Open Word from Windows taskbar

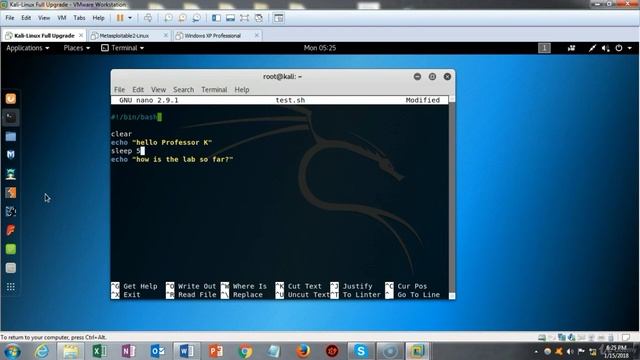pos(187,351)
